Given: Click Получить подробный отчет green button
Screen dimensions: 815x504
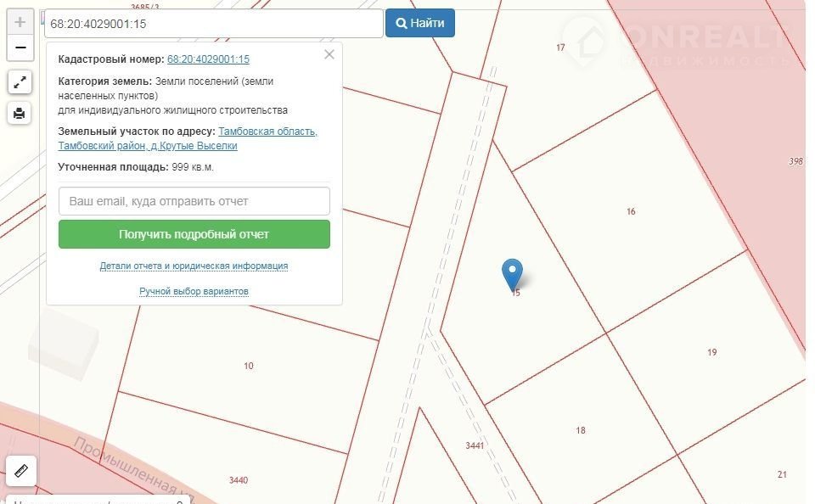Looking at the screenshot, I should click(194, 234).
